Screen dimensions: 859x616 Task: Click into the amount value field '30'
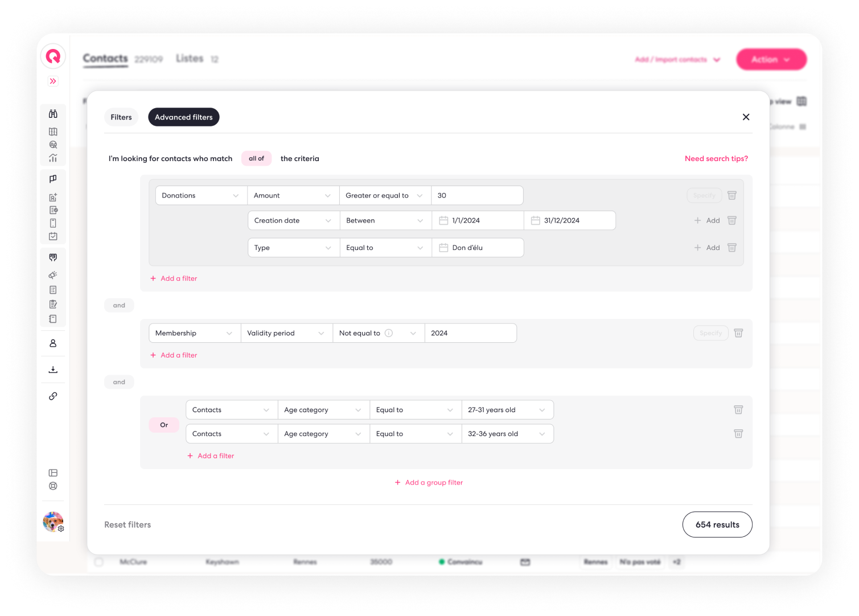point(478,195)
